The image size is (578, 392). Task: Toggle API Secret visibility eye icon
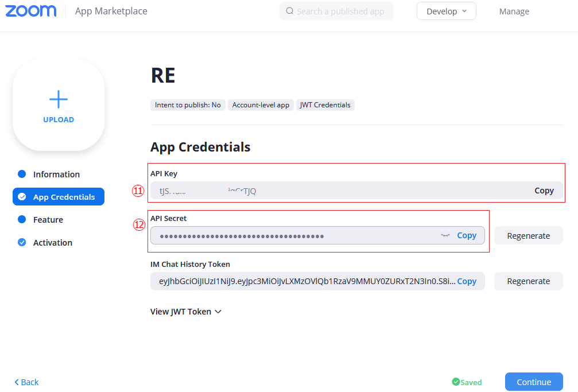[445, 235]
